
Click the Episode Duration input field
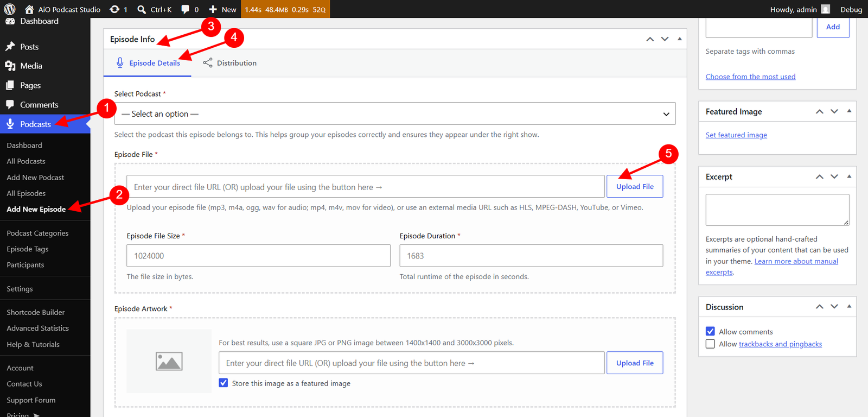[531, 255]
